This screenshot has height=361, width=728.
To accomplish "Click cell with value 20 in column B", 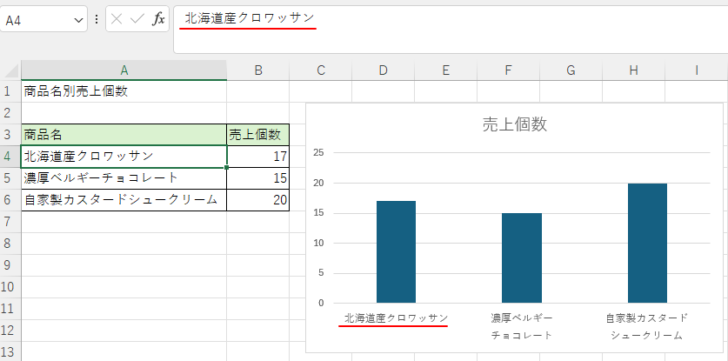I will (258, 200).
